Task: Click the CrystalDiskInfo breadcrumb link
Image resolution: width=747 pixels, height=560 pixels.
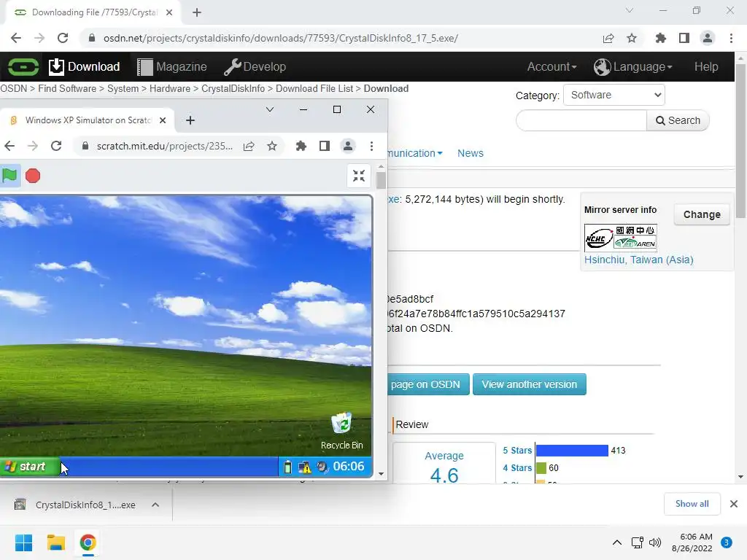Action: click(233, 88)
